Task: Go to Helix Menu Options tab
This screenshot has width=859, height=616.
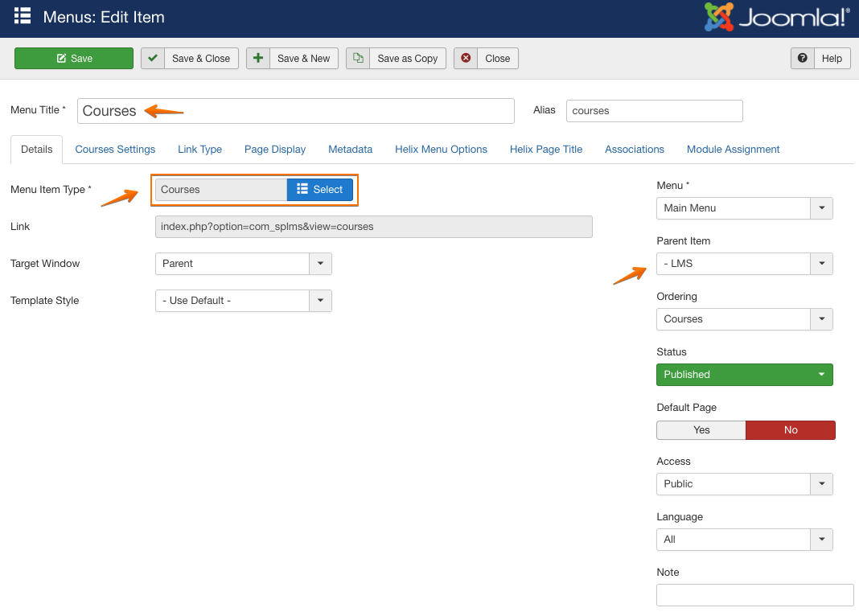Action: 441,150
